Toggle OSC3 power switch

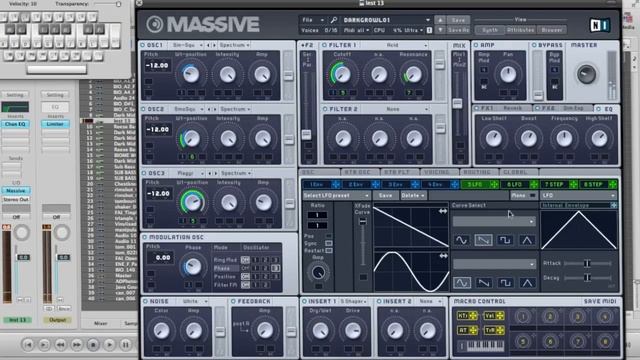tap(144, 173)
